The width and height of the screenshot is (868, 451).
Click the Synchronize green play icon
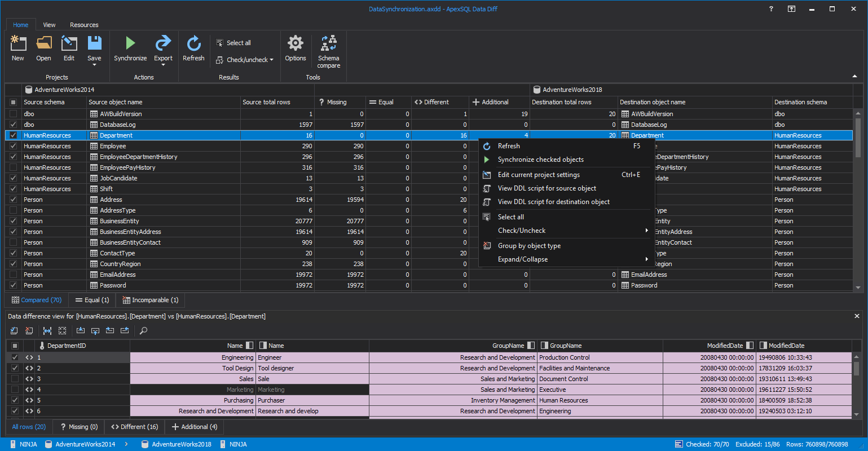[x=130, y=43]
